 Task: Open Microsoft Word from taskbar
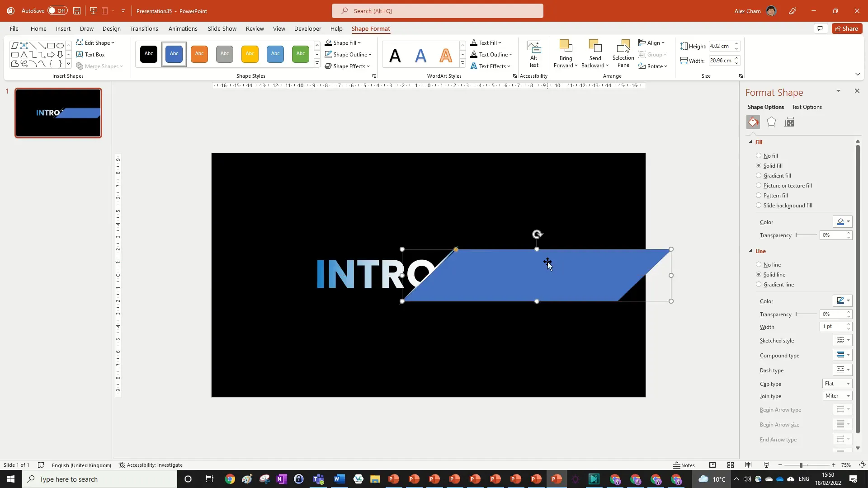click(x=339, y=479)
